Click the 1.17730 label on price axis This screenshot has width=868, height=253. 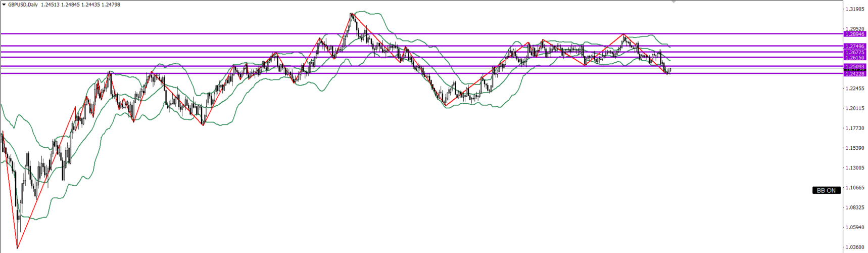coord(854,128)
